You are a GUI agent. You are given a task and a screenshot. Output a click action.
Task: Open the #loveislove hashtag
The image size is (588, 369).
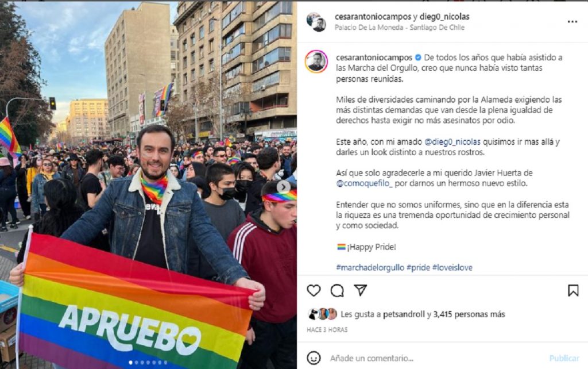(x=452, y=268)
